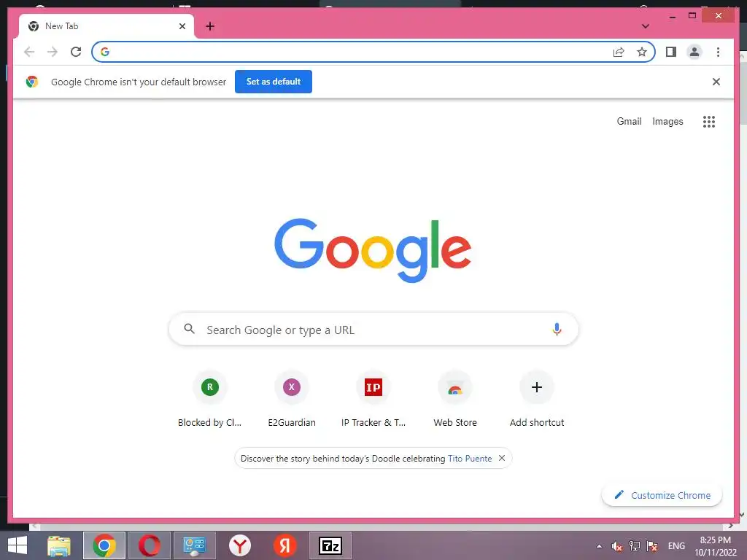Click the network tray icon

tap(635, 546)
